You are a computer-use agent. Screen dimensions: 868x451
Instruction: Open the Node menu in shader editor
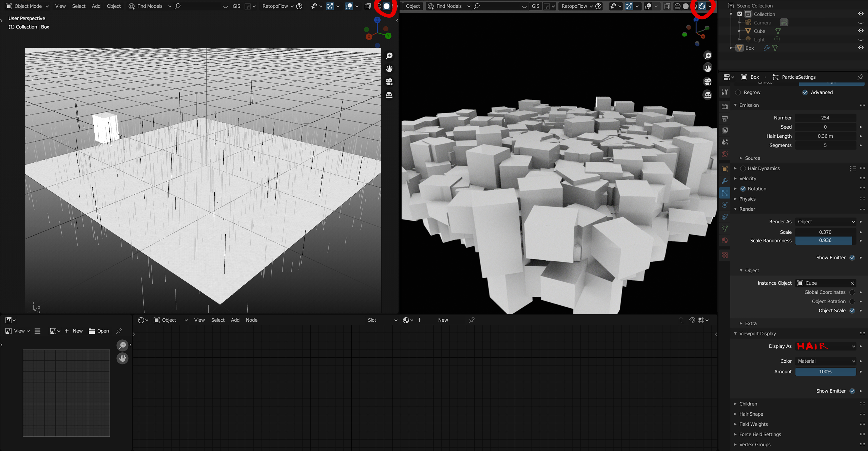(x=252, y=320)
